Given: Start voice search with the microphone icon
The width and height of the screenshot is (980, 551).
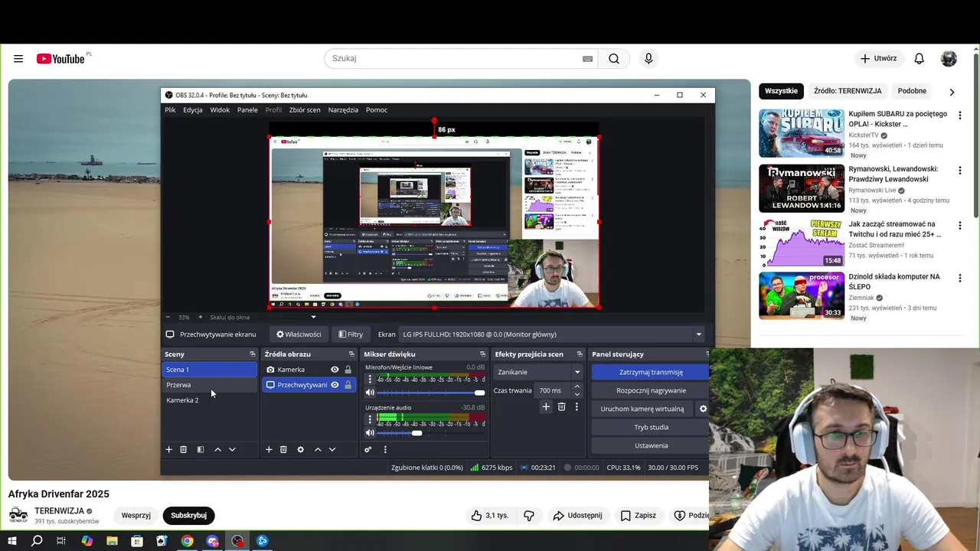Looking at the screenshot, I should tap(648, 59).
